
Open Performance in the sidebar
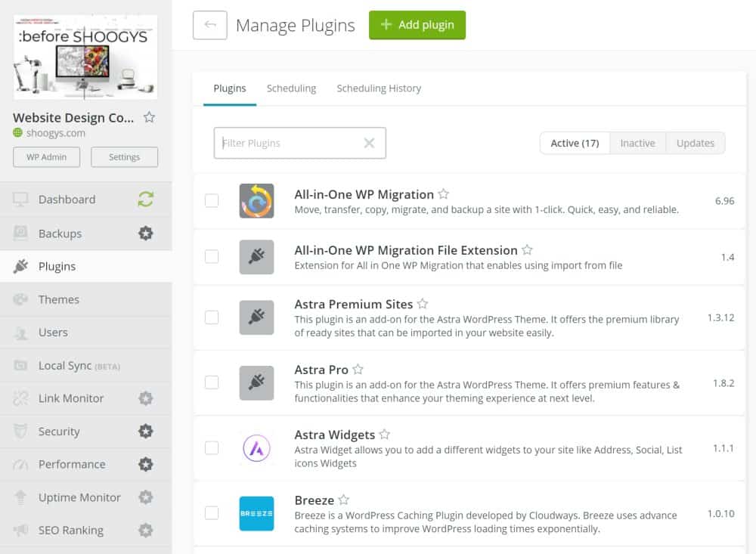[x=86, y=464]
